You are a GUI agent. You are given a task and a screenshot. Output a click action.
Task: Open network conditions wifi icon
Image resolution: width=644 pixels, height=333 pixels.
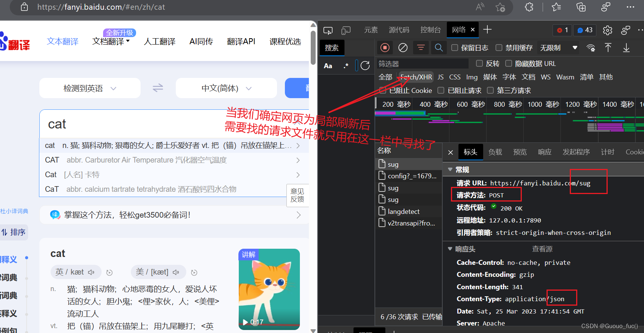click(x=591, y=48)
